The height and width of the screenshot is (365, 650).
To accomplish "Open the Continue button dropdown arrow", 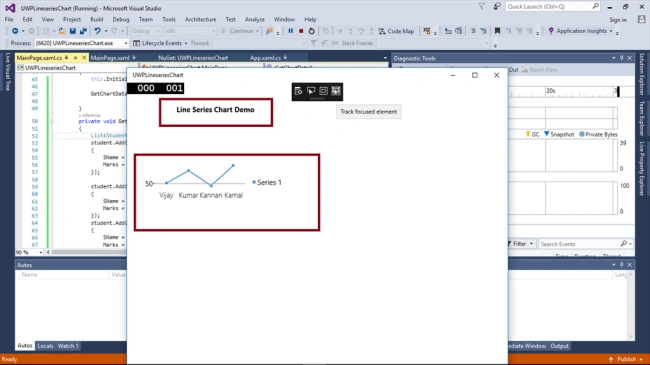I will (257, 31).
